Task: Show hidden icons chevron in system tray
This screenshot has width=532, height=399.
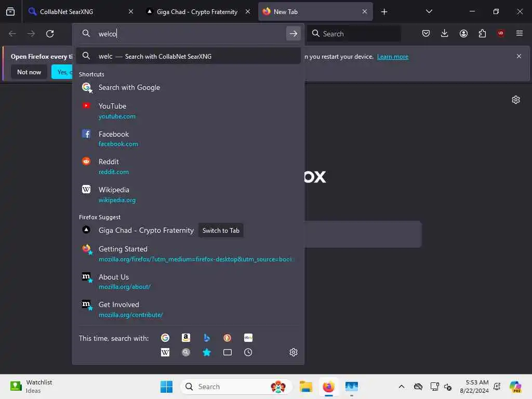Action: click(402, 387)
